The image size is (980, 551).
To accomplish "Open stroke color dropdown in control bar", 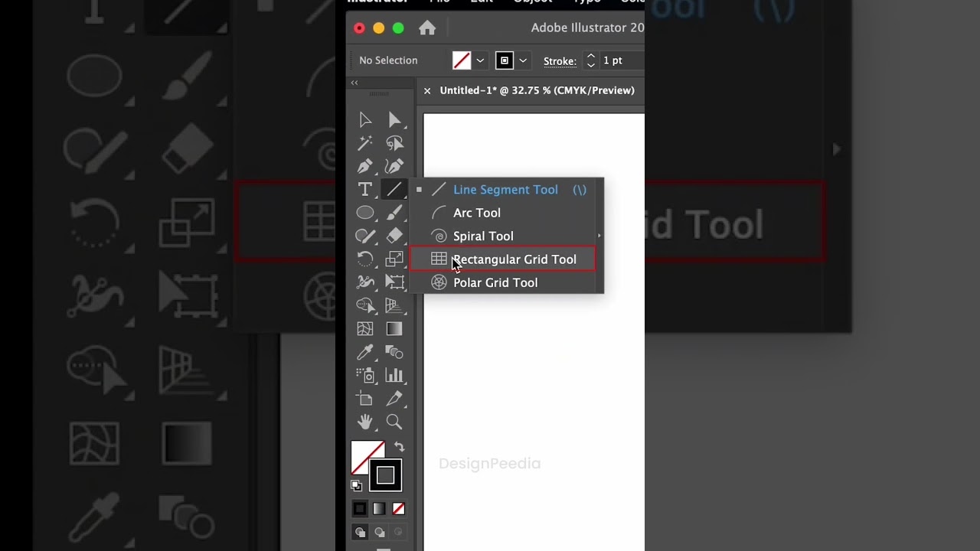I will [x=523, y=60].
